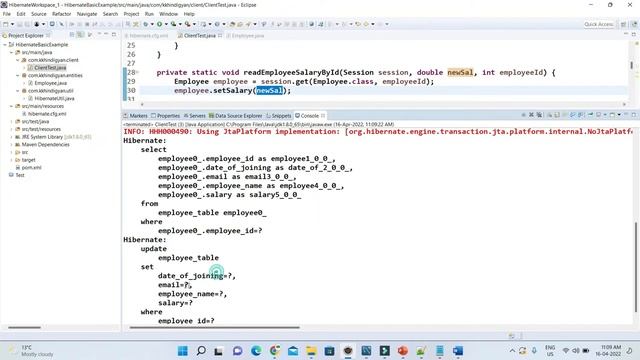
Task: Click the New file toolbar icon
Action: point(6,24)
